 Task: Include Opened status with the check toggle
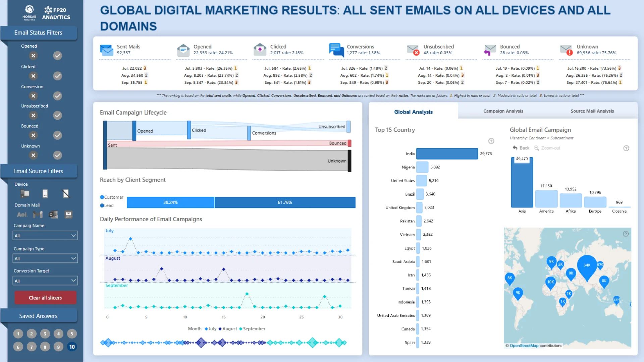(x=57, y=56)
